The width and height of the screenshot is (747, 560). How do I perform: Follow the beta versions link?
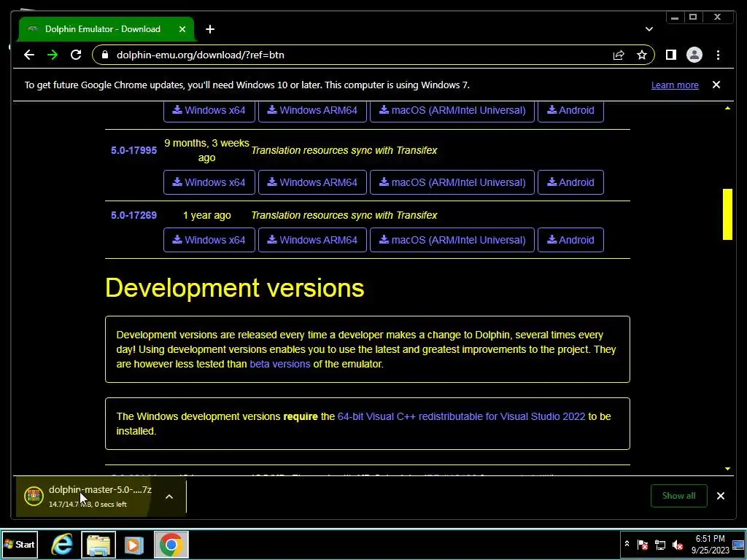pos(280,364)
